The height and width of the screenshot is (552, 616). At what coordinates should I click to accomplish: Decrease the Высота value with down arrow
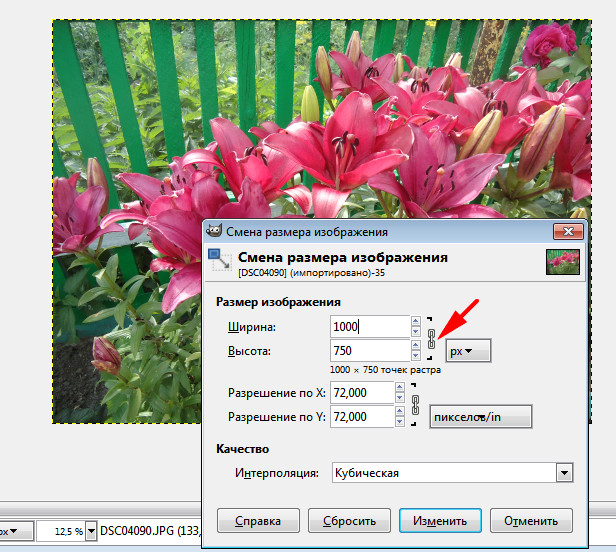pos(415,356)
